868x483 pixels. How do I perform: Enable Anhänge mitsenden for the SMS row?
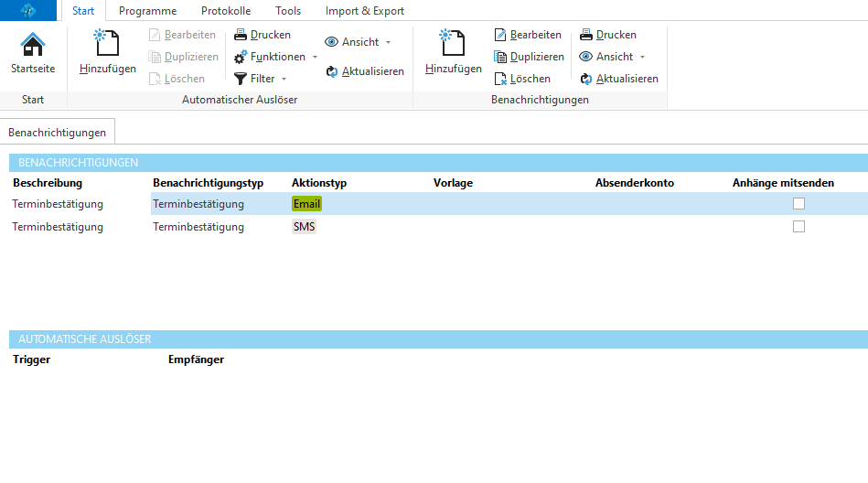pyautogui.click(x=798, y=227)
